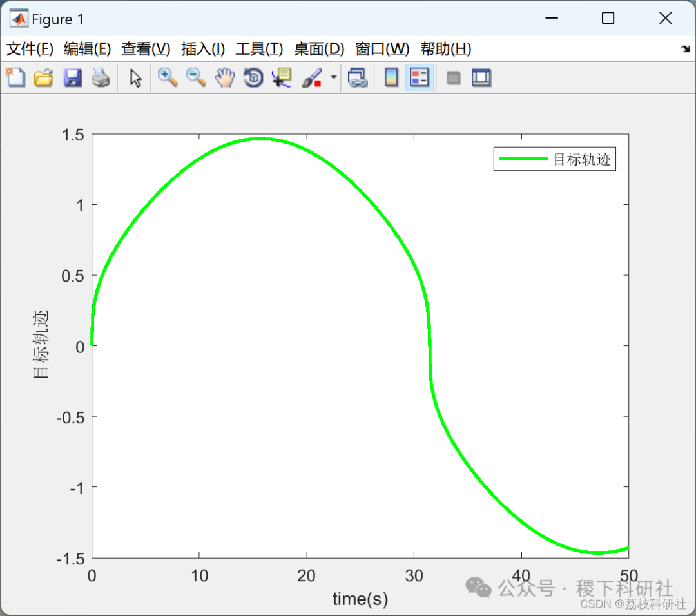Viewport: 696px width, 616px height.
Task: Click the y-axis tick label 1.5
Action: [73, 135]
